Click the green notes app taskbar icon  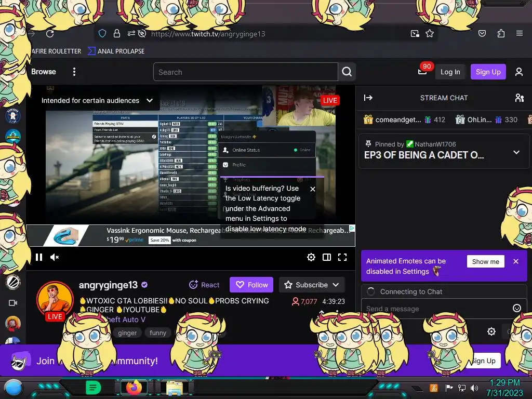coord(94,388)
